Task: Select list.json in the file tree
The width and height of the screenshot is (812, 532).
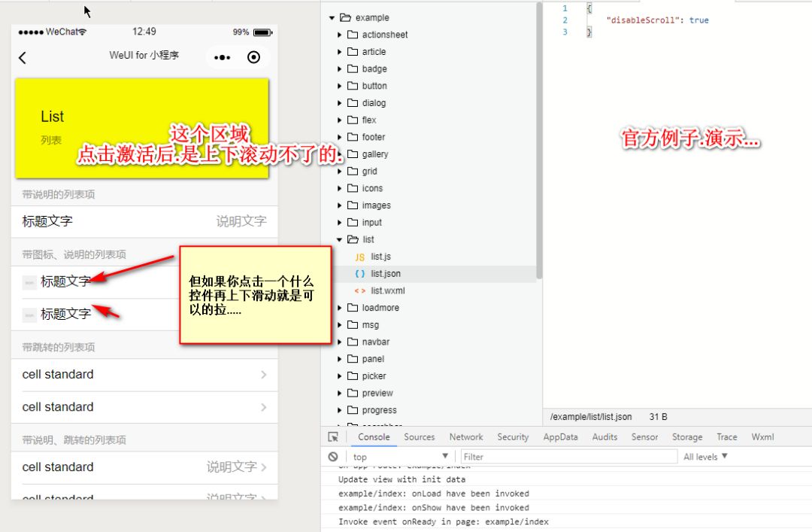Action: coord(385,274)
